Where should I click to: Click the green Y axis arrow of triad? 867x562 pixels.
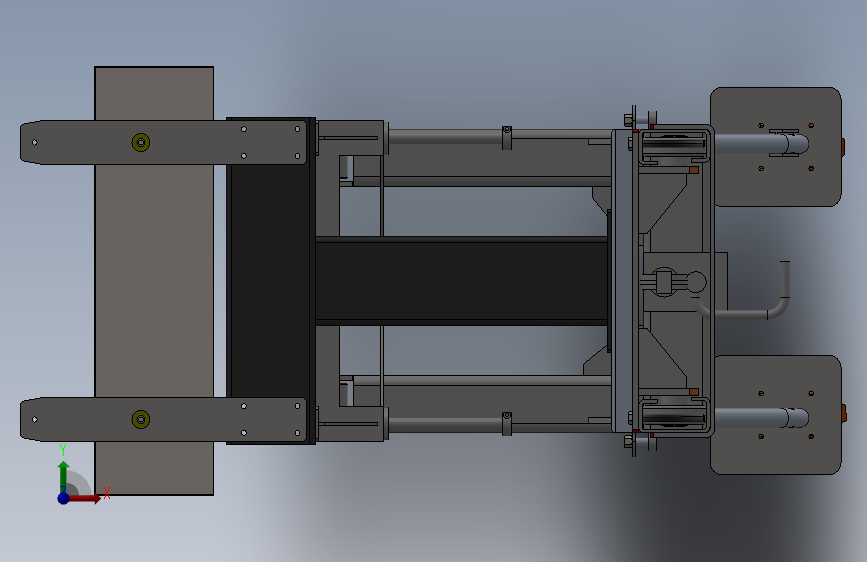[64, 476]
